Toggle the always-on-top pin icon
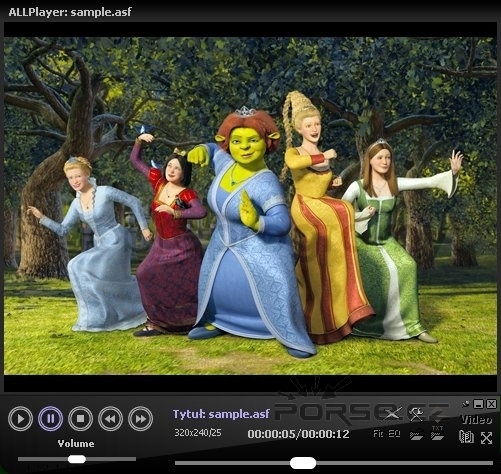The width and height of the screenshot is (501, 474). pyautogui.click(x=465, y=404)
